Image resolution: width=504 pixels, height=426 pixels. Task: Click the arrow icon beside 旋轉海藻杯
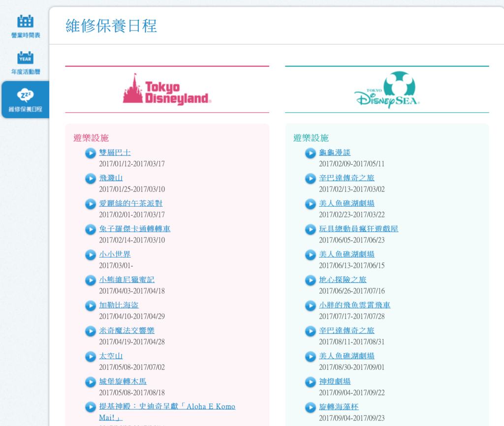(x=311, y=407)
